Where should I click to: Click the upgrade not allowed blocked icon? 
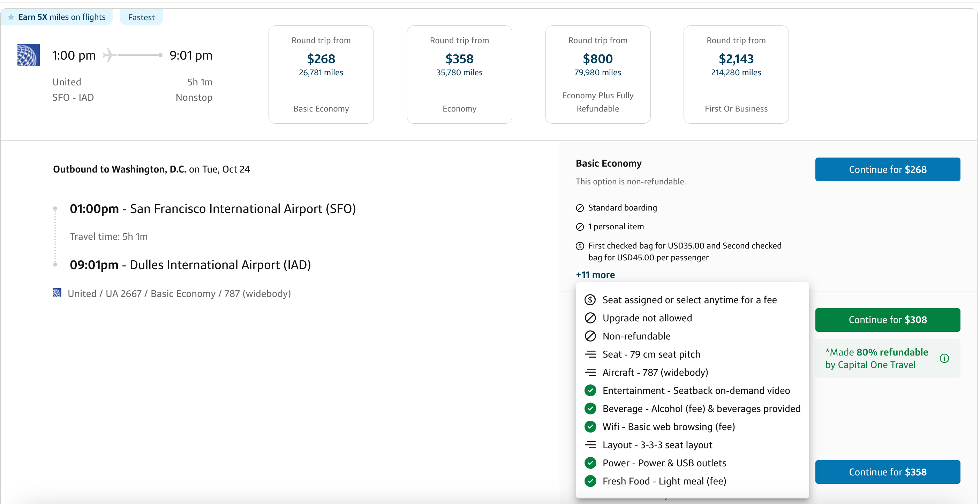(590, 318)
